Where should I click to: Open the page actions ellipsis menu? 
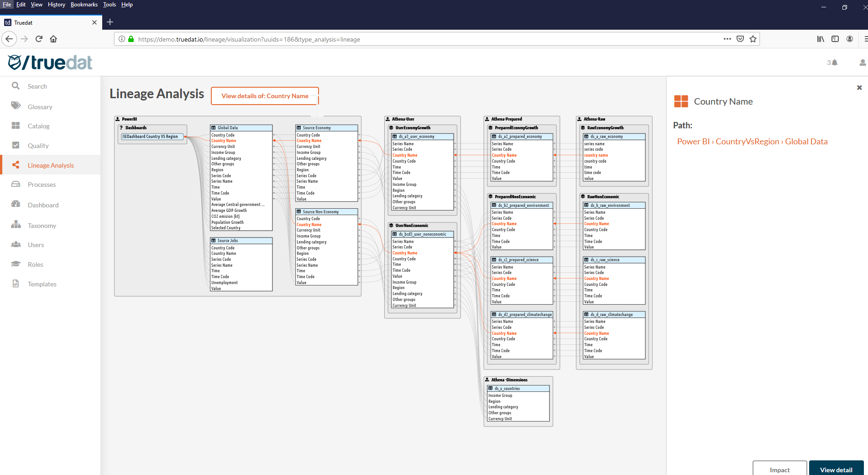point(727,39)
